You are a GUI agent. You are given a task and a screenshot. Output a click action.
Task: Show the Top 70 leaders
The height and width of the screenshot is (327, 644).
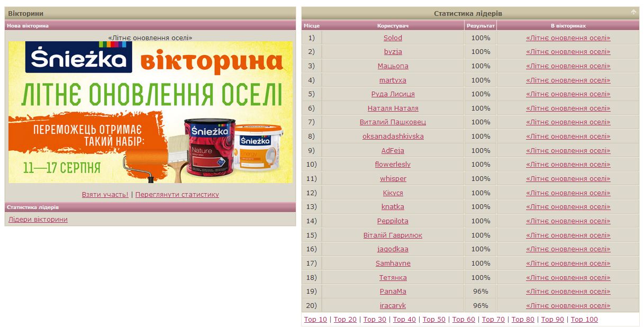click(x=493, y=319)
